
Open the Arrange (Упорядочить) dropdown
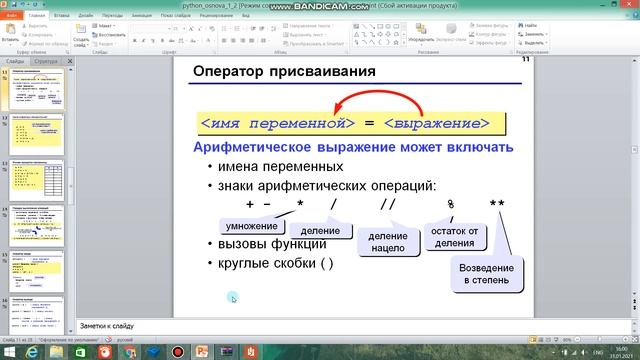[x=421, y=33]
